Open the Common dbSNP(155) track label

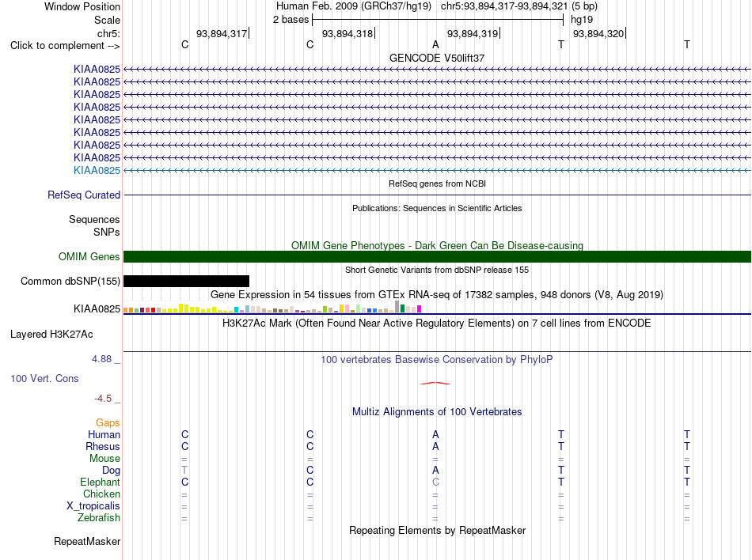coord(70,282)
